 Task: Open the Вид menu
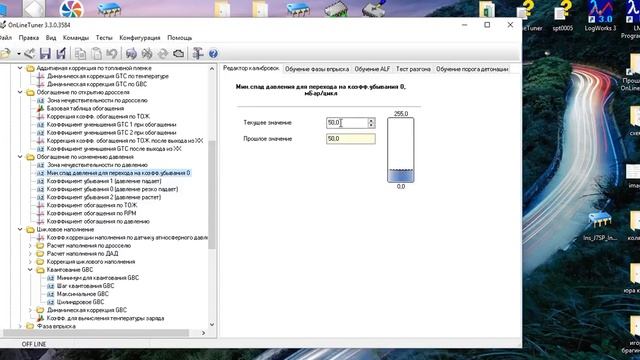click(x=51, y=38)
